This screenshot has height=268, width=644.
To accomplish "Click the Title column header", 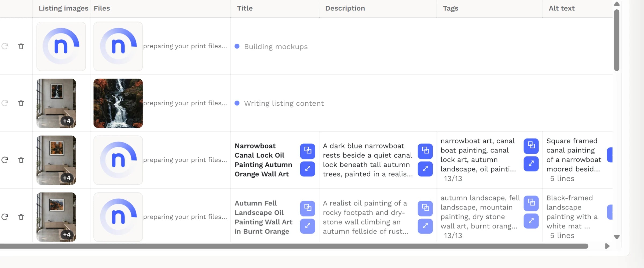I will [x=245, y=8].
